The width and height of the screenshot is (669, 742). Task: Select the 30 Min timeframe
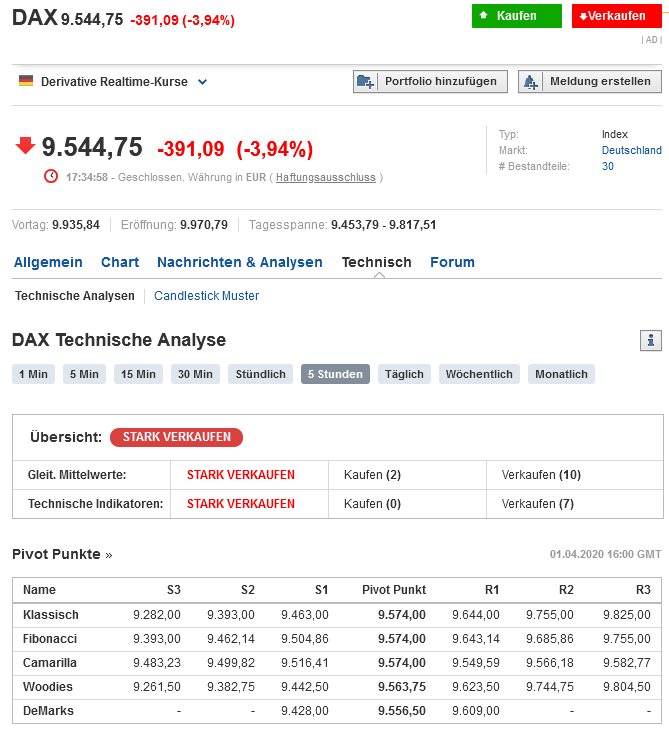point(195,374)
